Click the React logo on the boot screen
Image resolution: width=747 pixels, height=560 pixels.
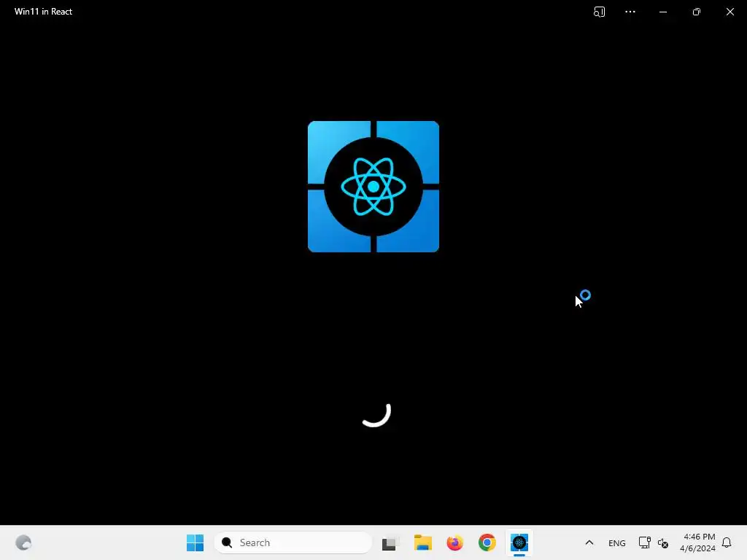[x=373, y=187]
